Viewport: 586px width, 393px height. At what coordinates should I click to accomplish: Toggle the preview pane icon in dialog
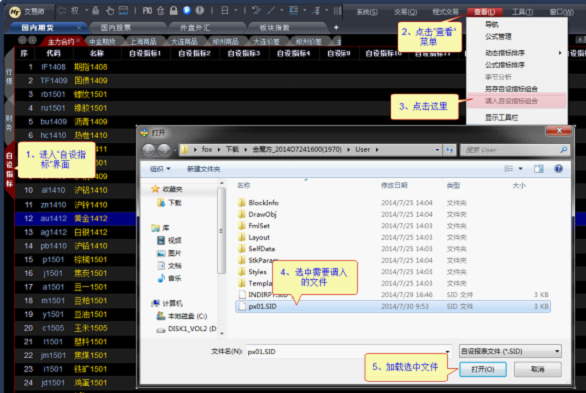[x=539, y=168]
